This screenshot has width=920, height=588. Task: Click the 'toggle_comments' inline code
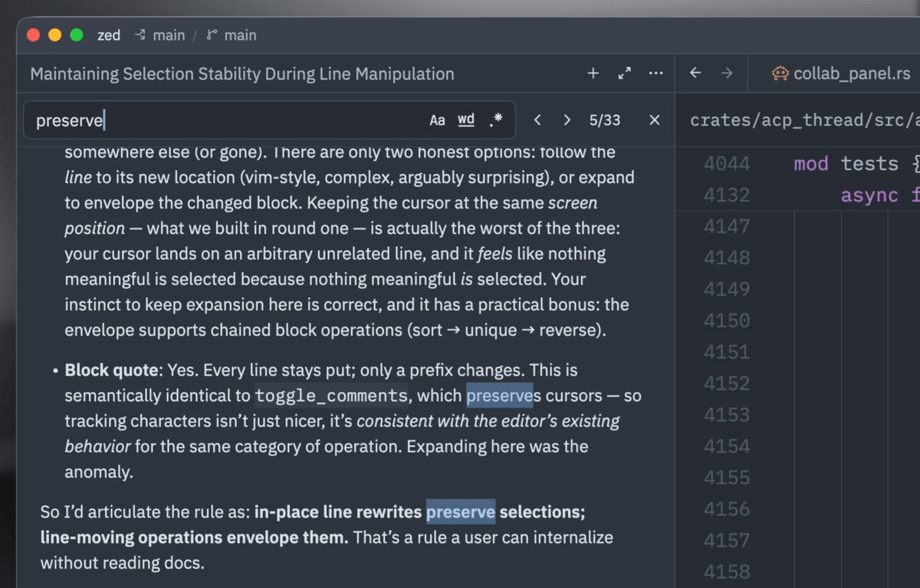tap(331, 396)
